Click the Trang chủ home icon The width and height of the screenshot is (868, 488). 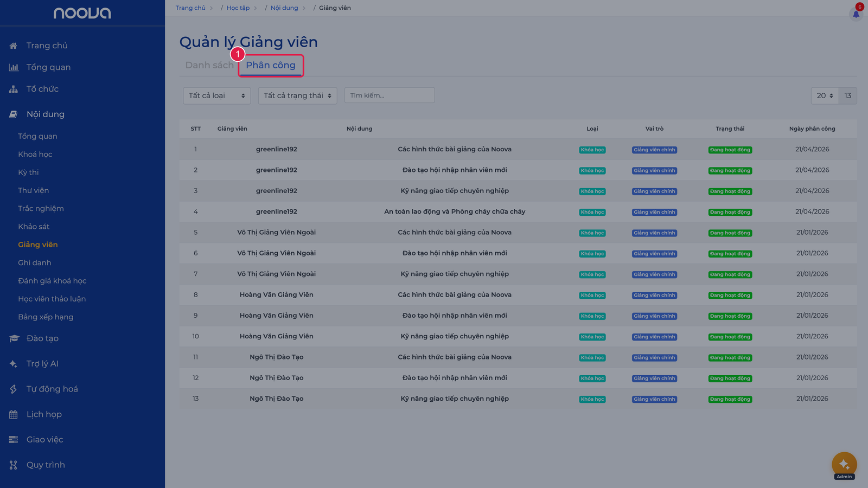click(14, 46)
